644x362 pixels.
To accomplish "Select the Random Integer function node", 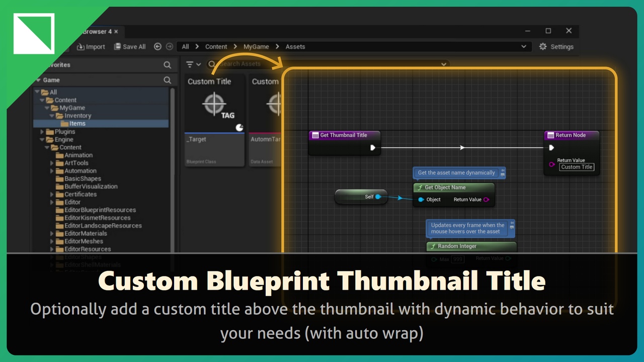I will coord(471,246).
